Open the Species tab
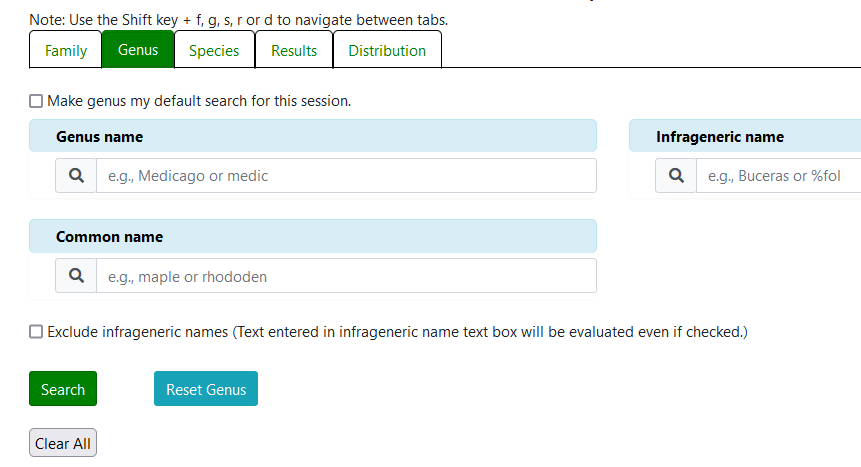The width and height of the screenshot is (861, 467). tap(214, 51)
